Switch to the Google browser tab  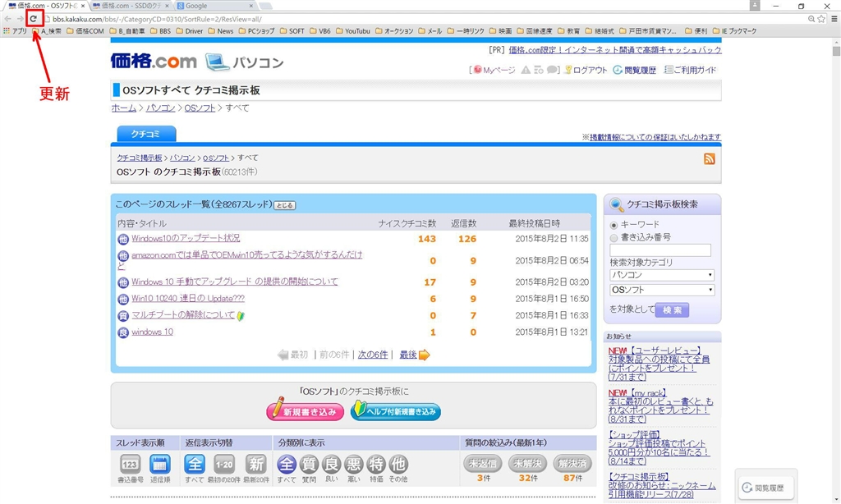214,6
